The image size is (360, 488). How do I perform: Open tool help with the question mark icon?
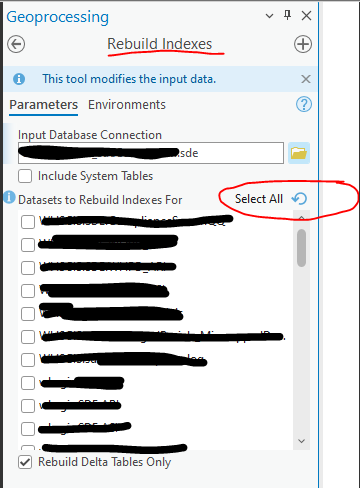[304, 105]
